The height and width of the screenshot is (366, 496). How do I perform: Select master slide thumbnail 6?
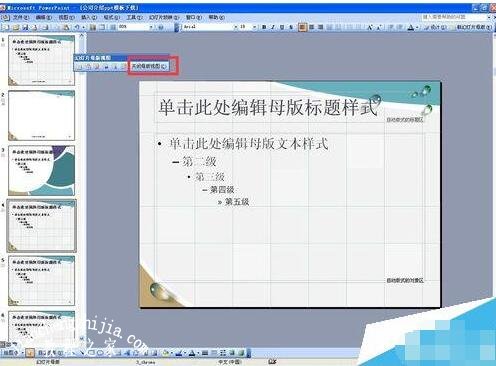click(41, 326)
